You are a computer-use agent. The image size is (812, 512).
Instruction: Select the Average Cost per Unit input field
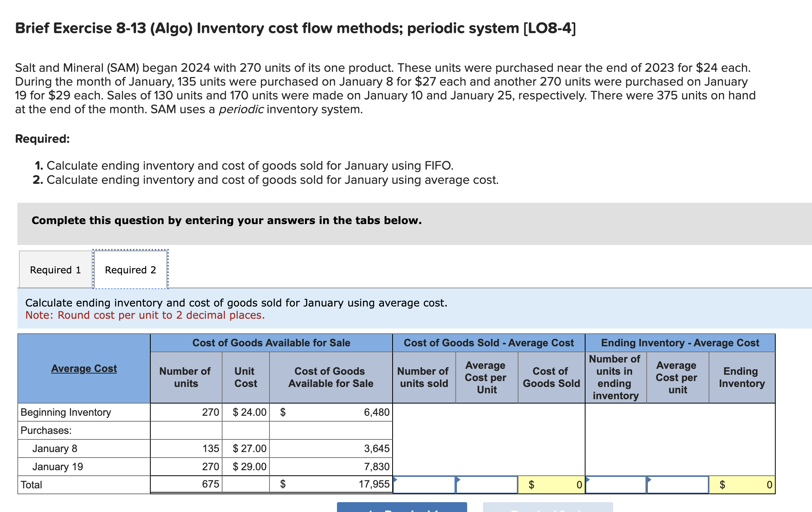(486, 485)
